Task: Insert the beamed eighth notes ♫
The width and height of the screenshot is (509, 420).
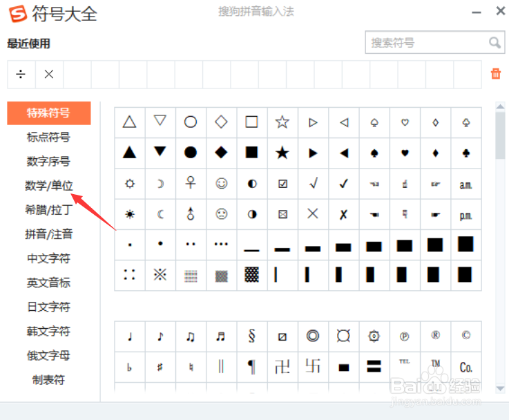Action: [x=191, y=336]
